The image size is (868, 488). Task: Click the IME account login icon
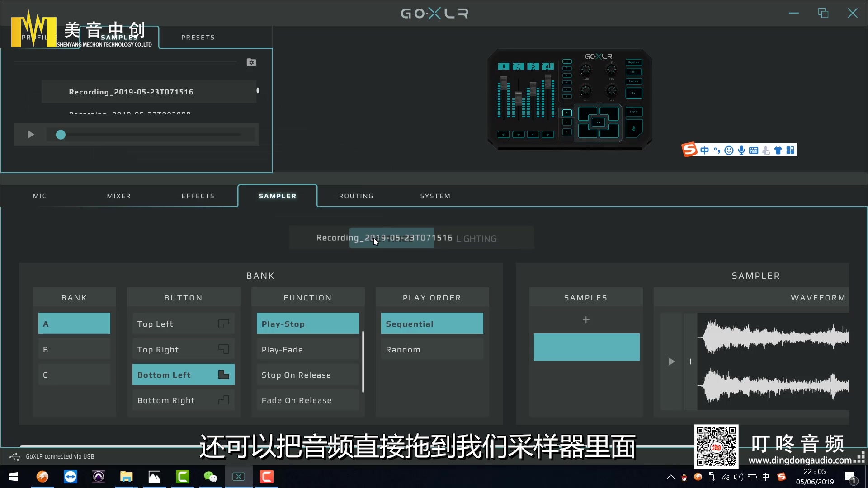(x=766, y=150)
